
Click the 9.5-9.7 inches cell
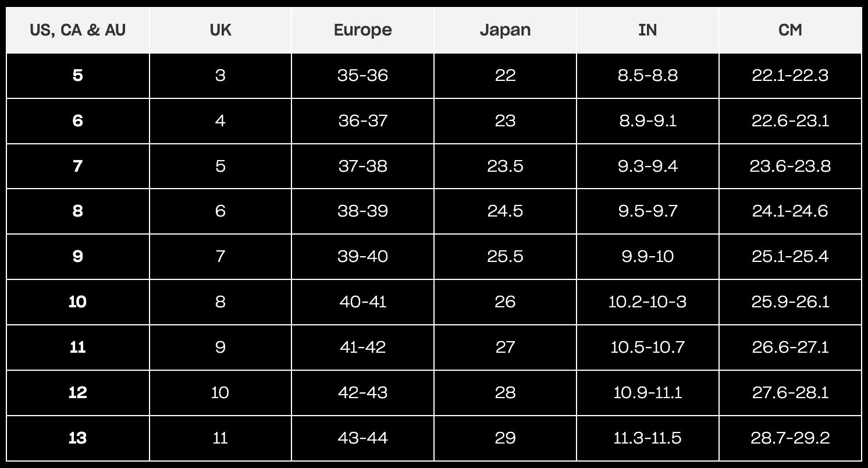point(648,211)
